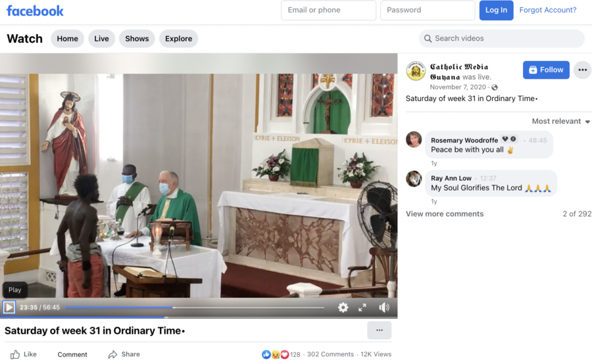The height and width of the screenshot is (364, 592).
Task: Play the video with the play button
Action: 9,307
